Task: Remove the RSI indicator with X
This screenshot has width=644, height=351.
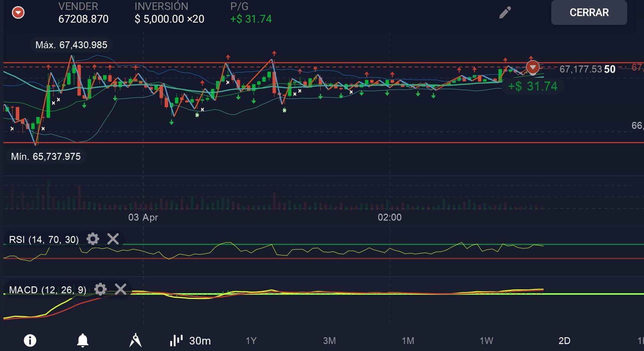Action: coord(113,239)
